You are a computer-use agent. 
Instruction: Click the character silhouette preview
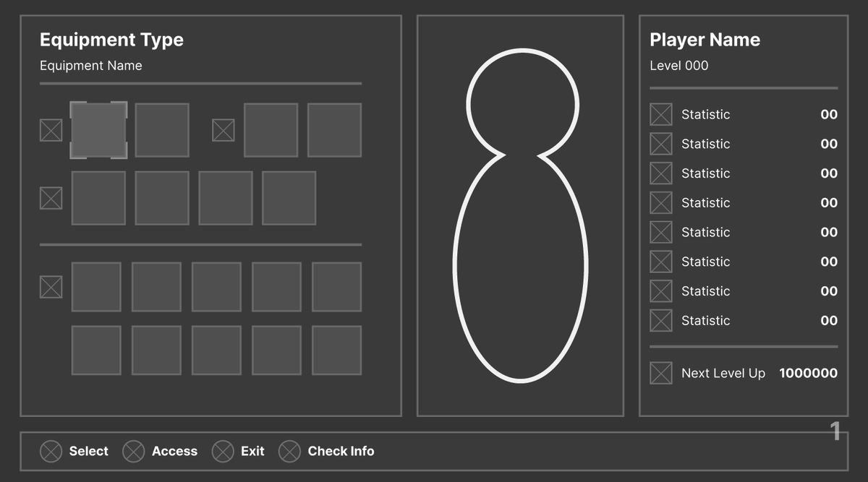(521, 215)
